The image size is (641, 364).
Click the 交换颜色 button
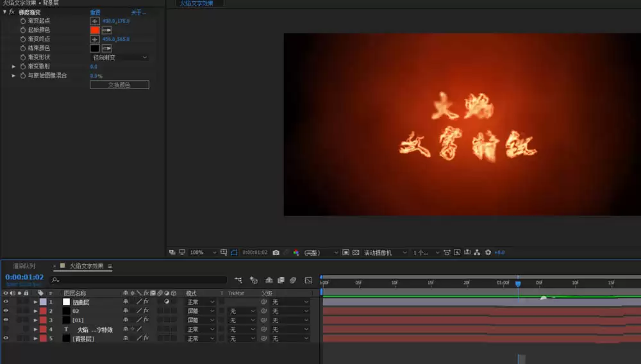[x=119, y=85]
